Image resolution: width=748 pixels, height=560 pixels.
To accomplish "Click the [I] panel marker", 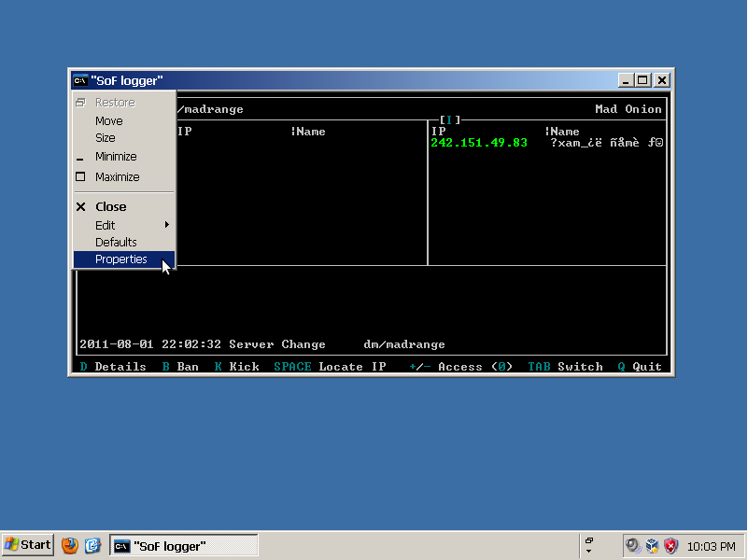I will [449, 120].
